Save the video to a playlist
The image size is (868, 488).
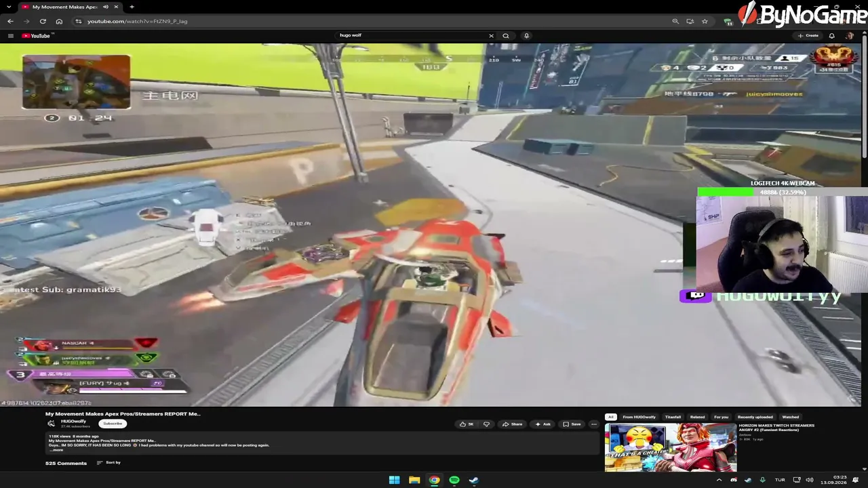(x=572, y=424)
